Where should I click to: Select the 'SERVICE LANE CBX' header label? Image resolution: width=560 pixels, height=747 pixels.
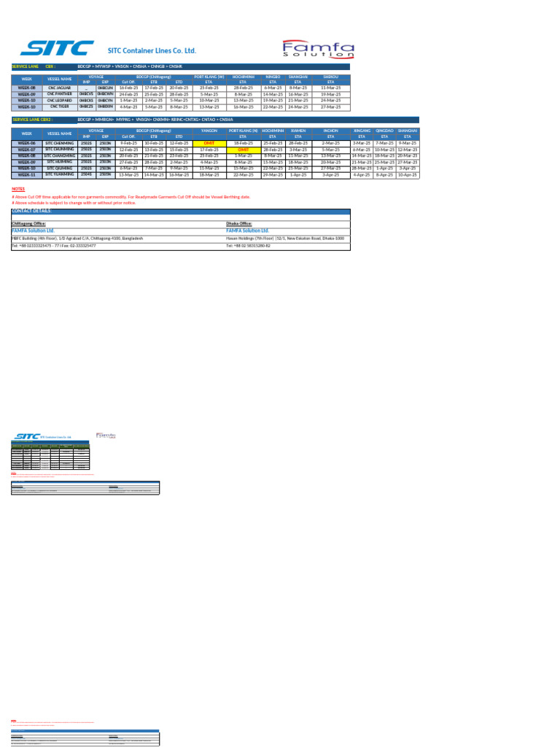pos(34,66)
